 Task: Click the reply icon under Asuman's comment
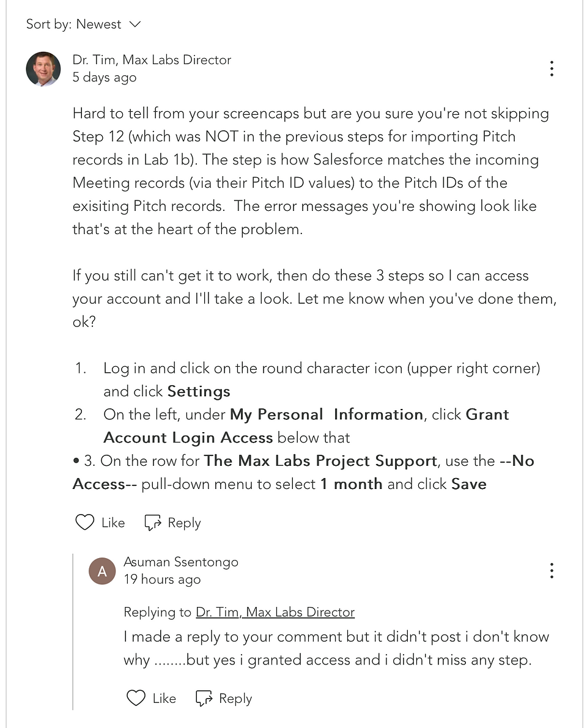pyautogui.click(x=204, y=698)
